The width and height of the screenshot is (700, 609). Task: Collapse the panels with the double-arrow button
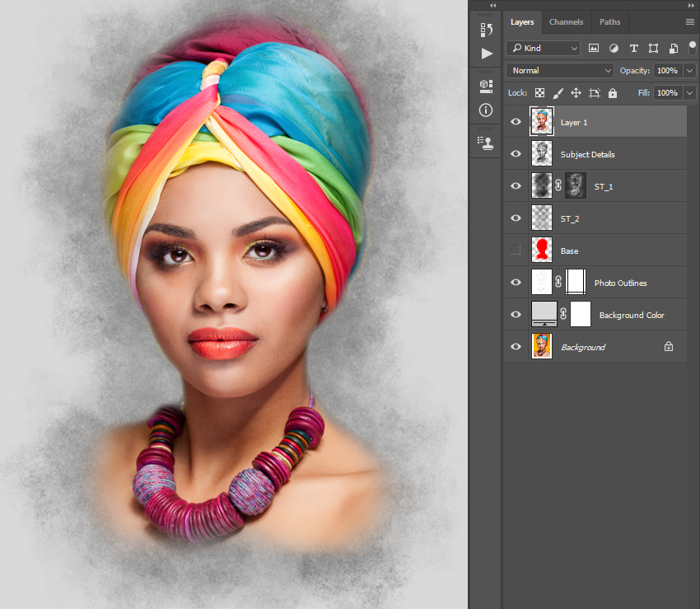492,5
